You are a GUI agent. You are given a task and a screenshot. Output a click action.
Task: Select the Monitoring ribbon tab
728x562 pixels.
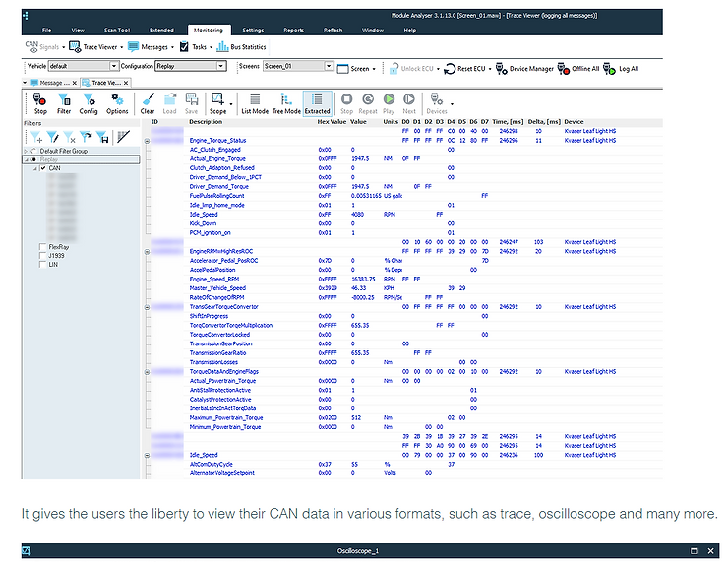point(209,31)
